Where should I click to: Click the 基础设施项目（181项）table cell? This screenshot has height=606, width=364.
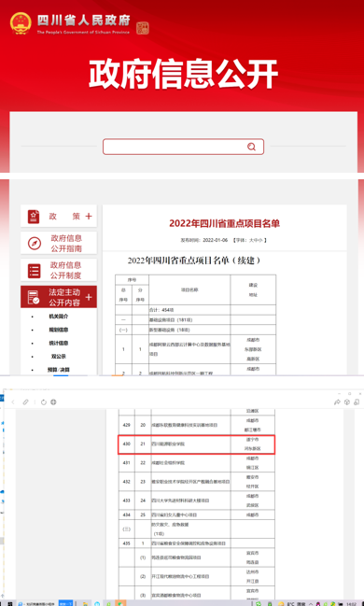pos(189,320)
